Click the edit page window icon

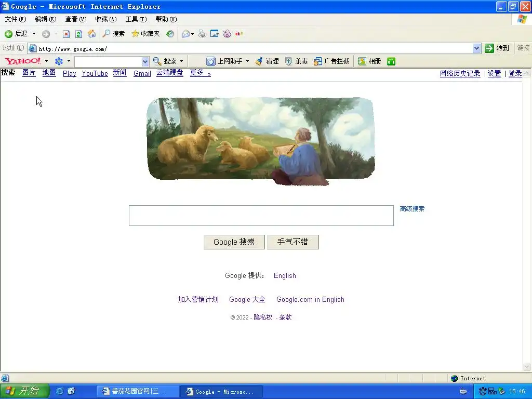click(x=214, y=34)
